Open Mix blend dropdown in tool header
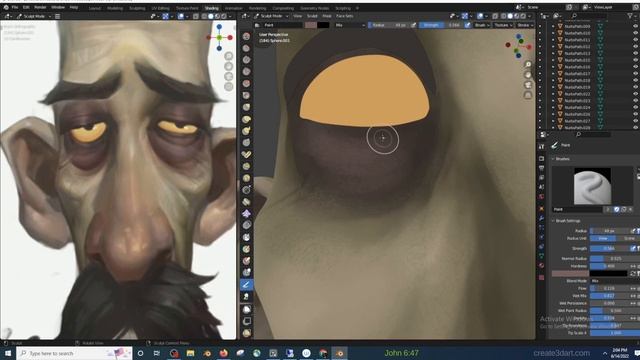640x360 pixels. (x=349, y=25)
